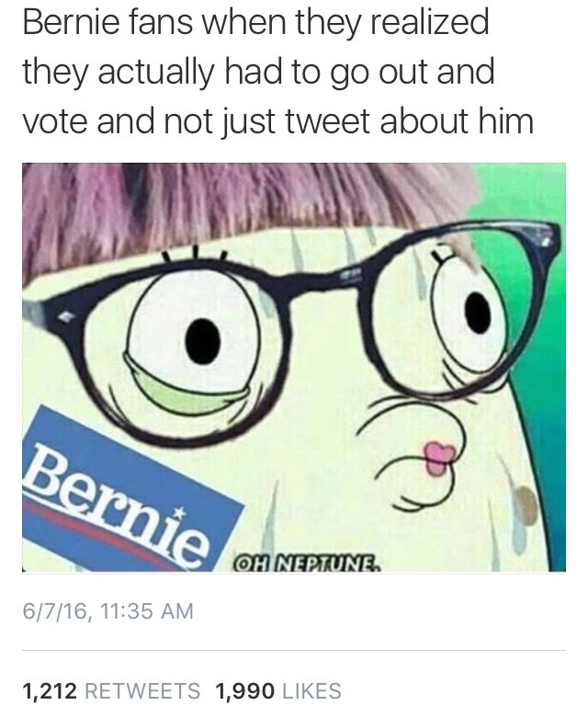Open the attached meme image
The width and height of the screenshot is (588, 728).
[x=294, y=367]
